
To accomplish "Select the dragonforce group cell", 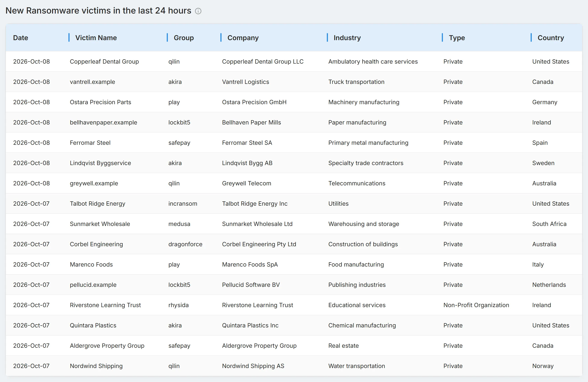I will point(185,244).
